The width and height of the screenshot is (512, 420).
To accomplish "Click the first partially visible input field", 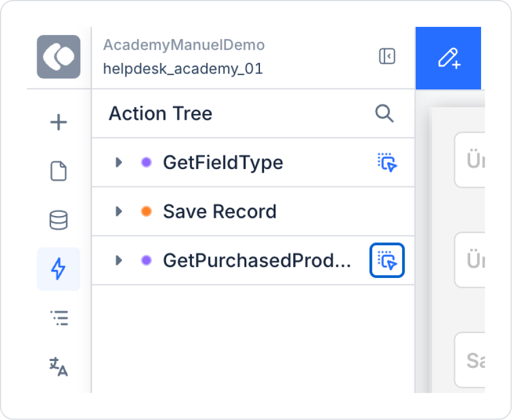I will [470, 160].
